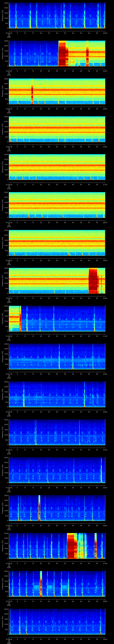
Task: Click the 27:00 end time label
Action: 105,184
